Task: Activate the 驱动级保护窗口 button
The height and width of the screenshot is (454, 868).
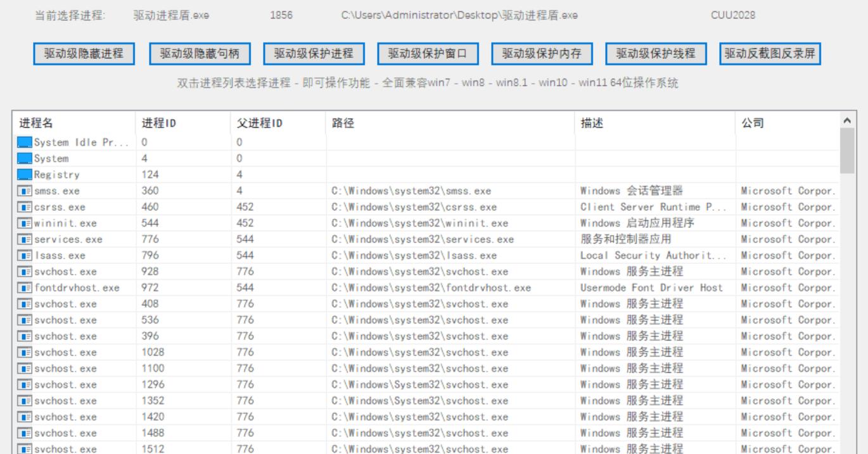Action: [428, 54]
